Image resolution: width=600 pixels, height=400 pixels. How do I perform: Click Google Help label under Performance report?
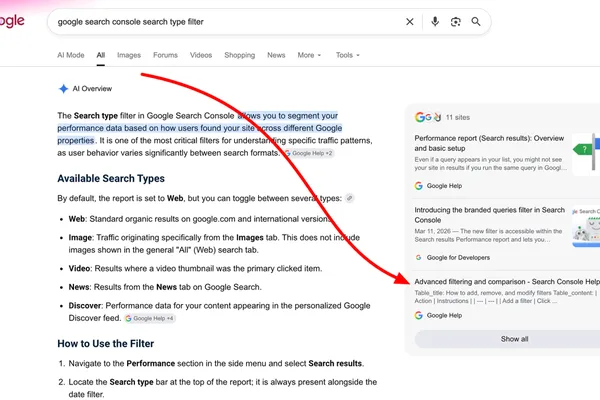444,186
